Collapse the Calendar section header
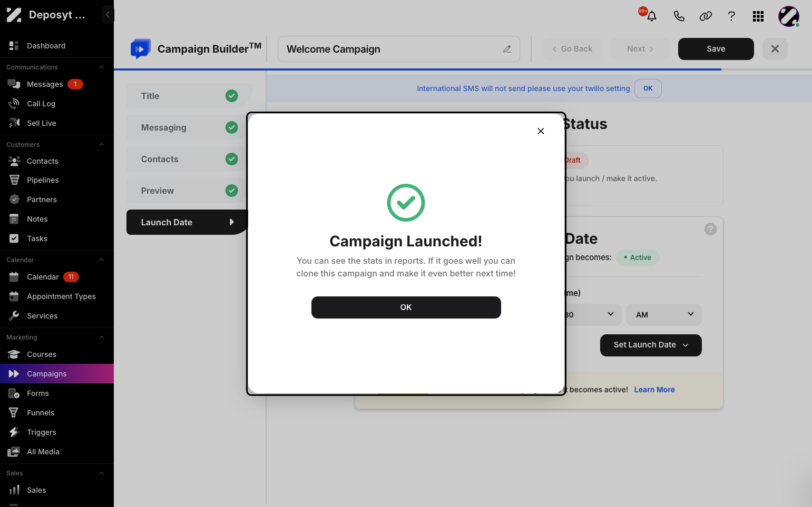 [102, 260]
